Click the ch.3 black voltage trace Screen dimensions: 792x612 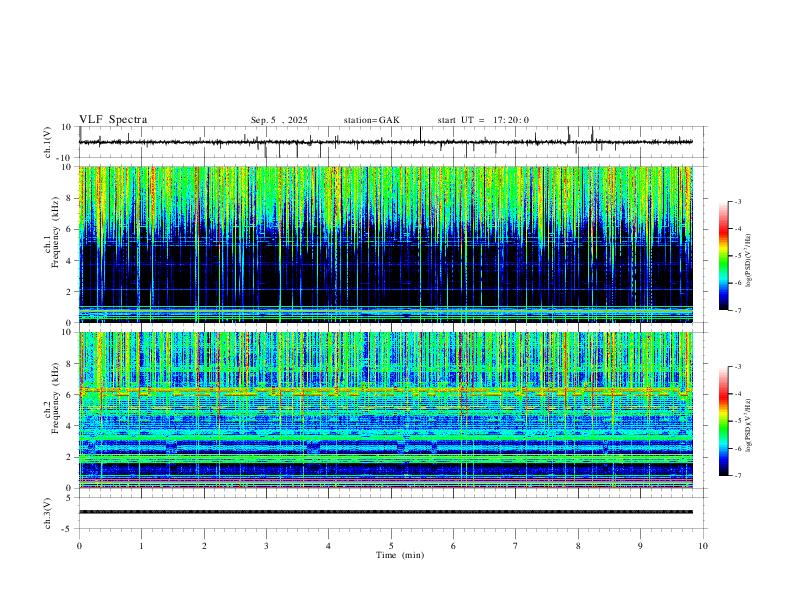pyautogui.click(x=385, y=512)
